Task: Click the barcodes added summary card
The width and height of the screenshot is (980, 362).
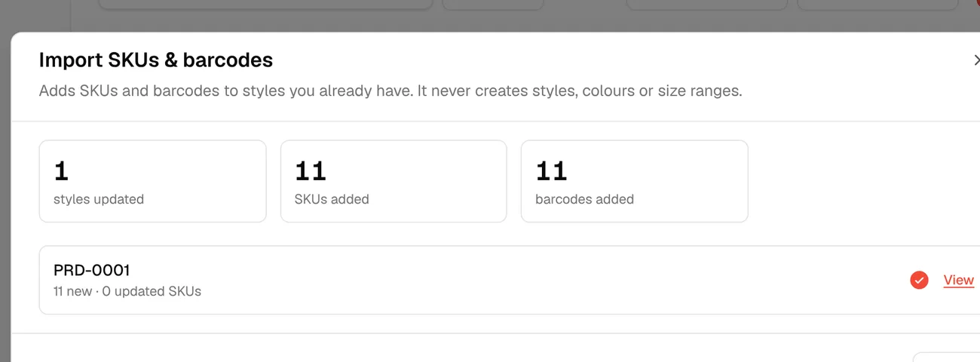Action: [x=634, y=181]
